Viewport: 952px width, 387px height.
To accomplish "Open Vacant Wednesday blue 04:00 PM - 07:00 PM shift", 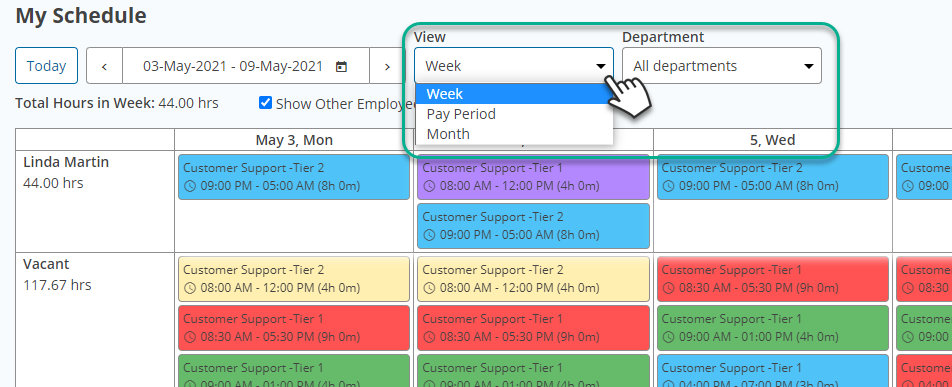I will coord(773,371).
